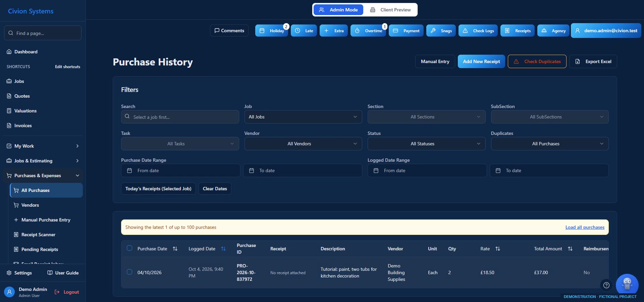The width and height of the screenshot is (644, 302).
Task: Open the Task filter dropdown
Action: (180, 144)
